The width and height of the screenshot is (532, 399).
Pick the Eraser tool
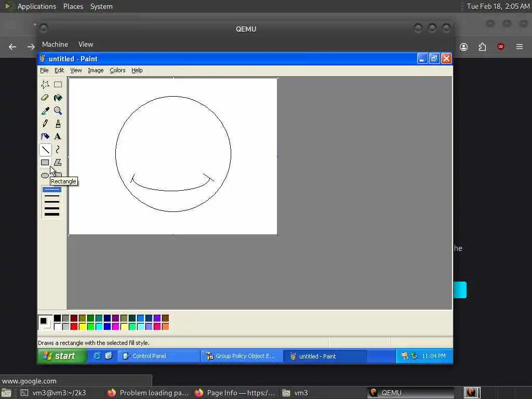point(45,98)
